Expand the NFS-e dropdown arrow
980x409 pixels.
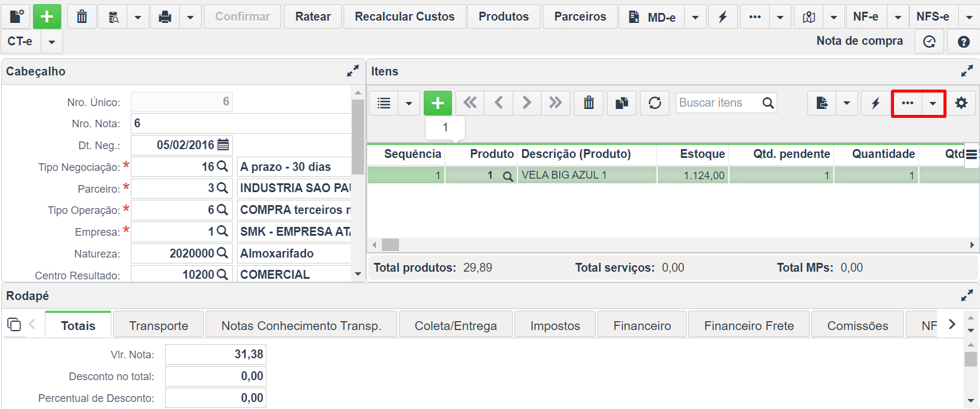(x=969, y=17)
